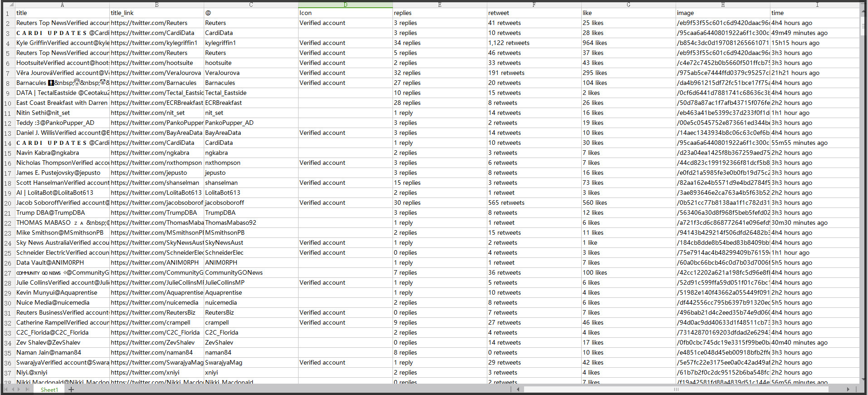Select the 'Trump DBA@TrumpDBA' title cell
The width and height of the screenshot is (868, 395).
(x=62, y=212)
